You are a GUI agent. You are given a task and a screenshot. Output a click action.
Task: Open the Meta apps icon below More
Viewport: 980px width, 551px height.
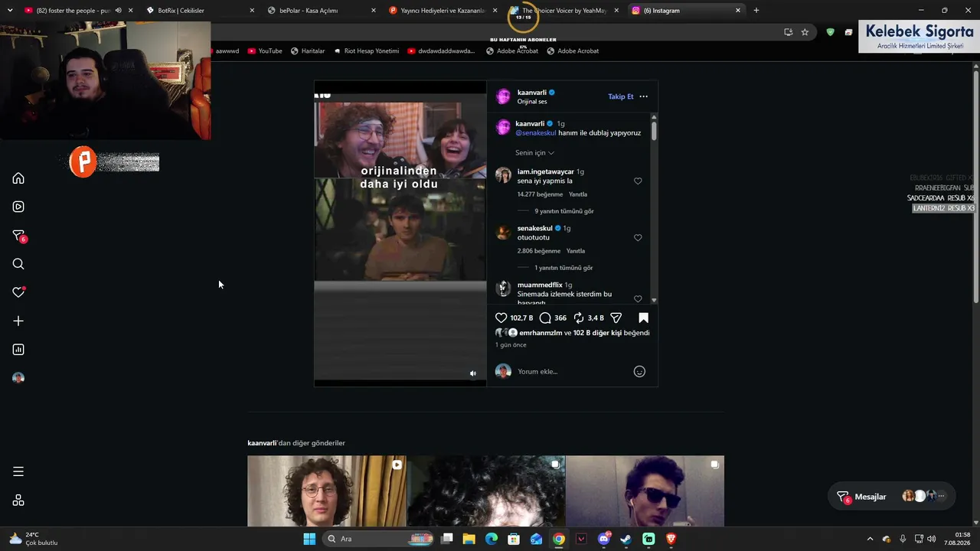pos(18,500)
